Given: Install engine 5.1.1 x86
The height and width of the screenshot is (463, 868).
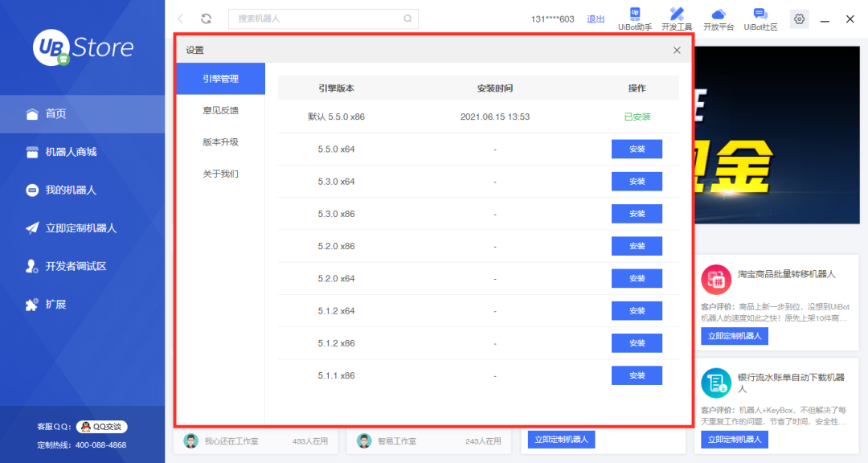Looking at the screenshot, I should (x=637, y=375).
